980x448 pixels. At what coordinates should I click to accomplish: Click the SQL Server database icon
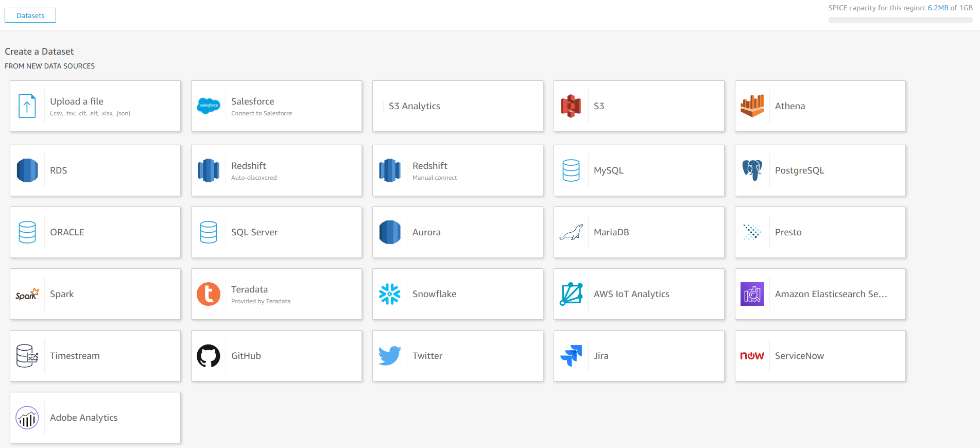(x=209, y=232)
